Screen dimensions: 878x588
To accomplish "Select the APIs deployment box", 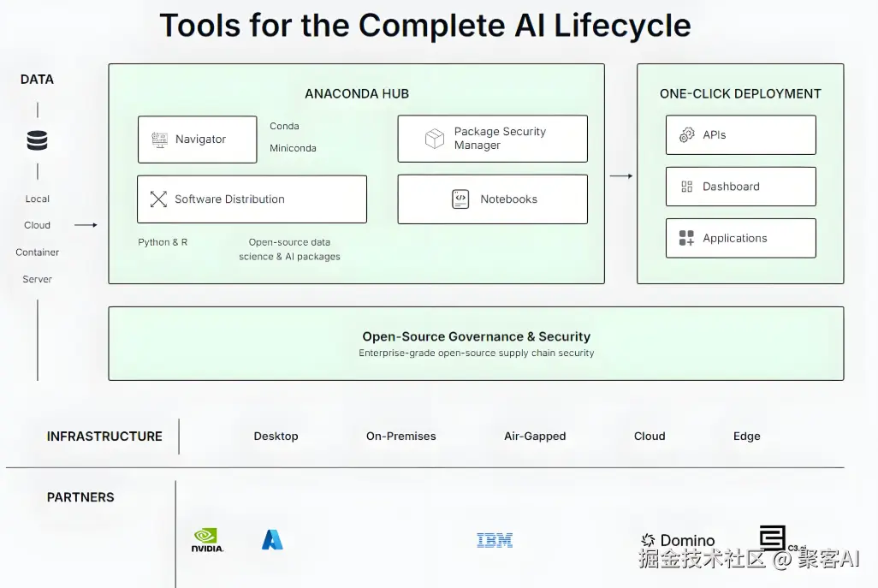I will [741, 135].
